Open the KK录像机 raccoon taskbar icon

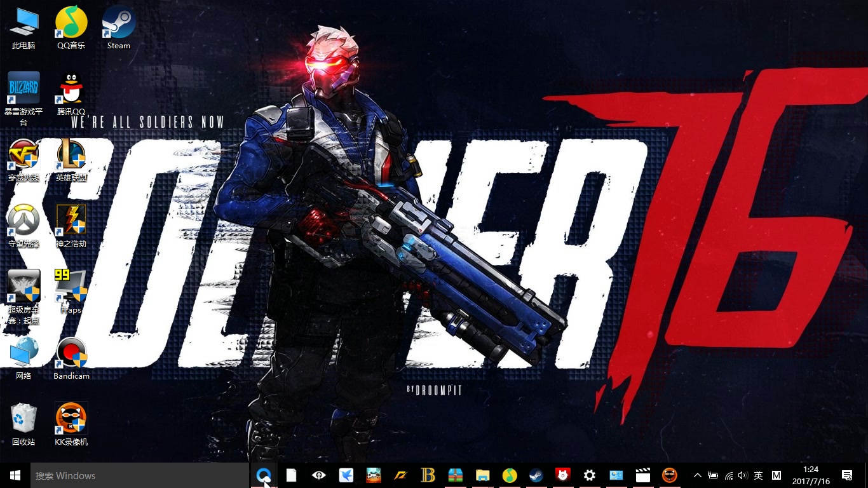670,475
